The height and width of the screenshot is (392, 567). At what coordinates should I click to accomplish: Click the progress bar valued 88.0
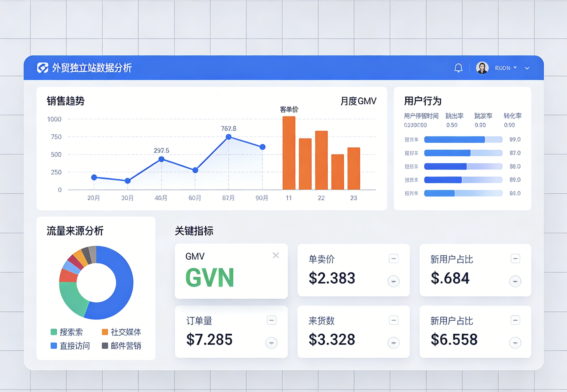463,166
